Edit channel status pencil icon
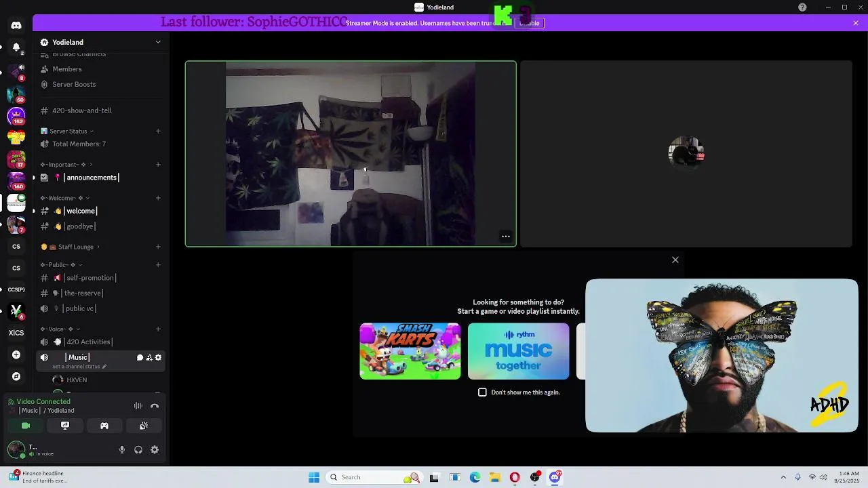Image resolution: width=868 pixels, height=488 pixels. 104,367
